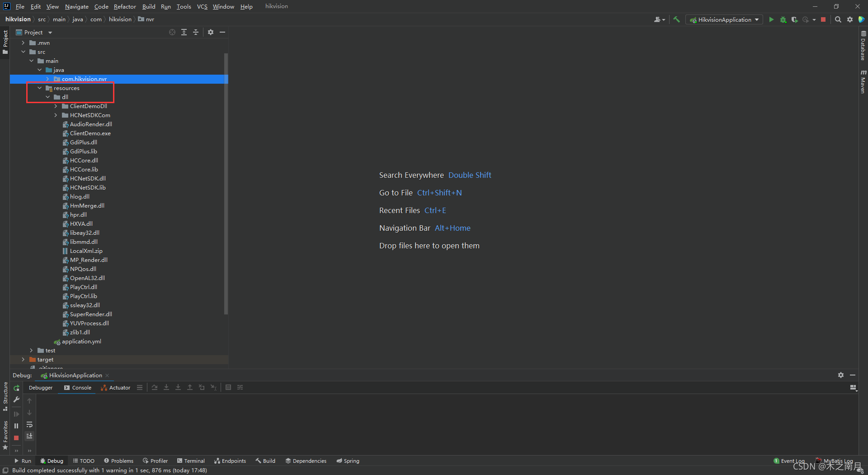This screenshot has height=475, width=868.
Task: Toggle the Terminal tool window
Action: [x=191, y=461]
